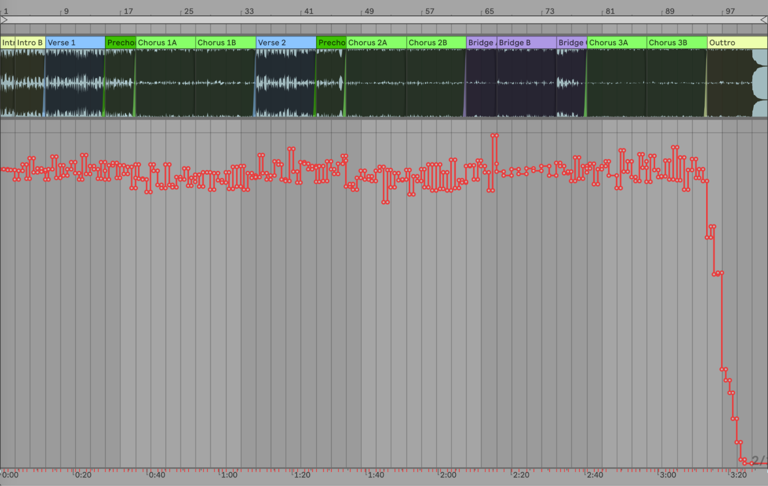Select the Chorus 1A clip title

coord(164,43)
